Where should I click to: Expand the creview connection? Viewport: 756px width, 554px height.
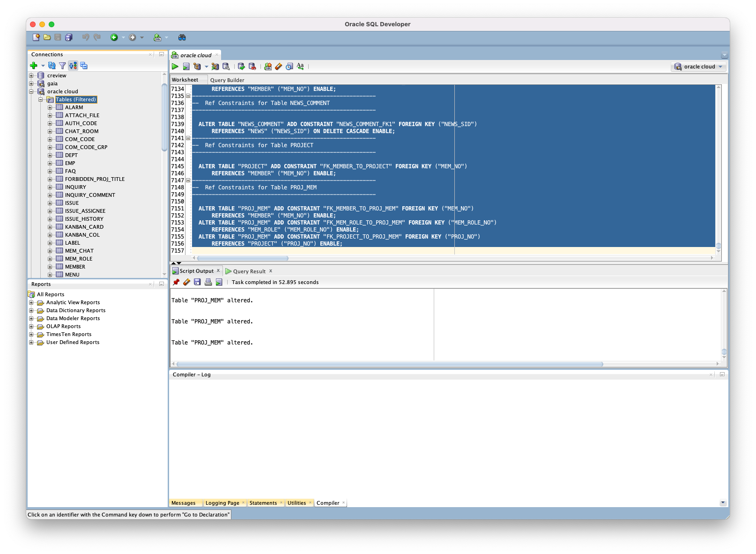[31, 75]
